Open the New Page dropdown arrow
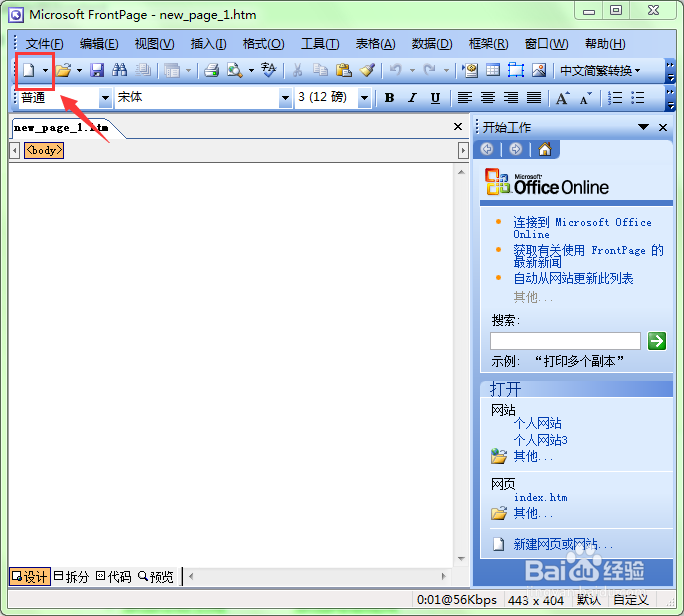The image size is (684, 616). coord(45,70)
